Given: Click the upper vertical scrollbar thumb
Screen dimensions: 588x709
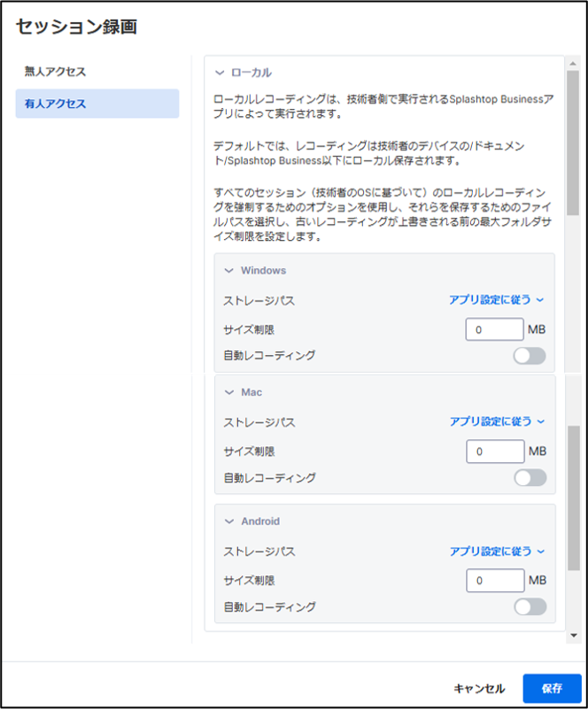Looking at the screenshot, I should click(x=573, y=143).
